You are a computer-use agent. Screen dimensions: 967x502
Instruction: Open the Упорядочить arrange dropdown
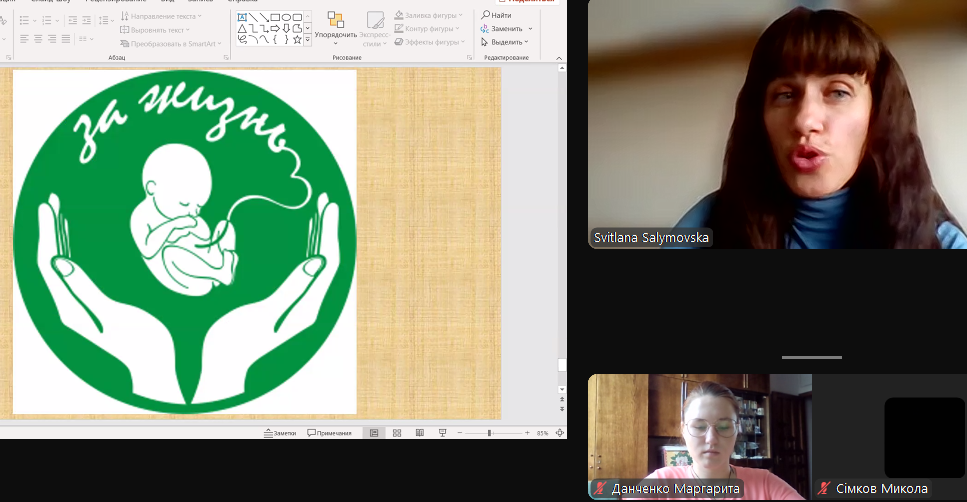(335, 27)
